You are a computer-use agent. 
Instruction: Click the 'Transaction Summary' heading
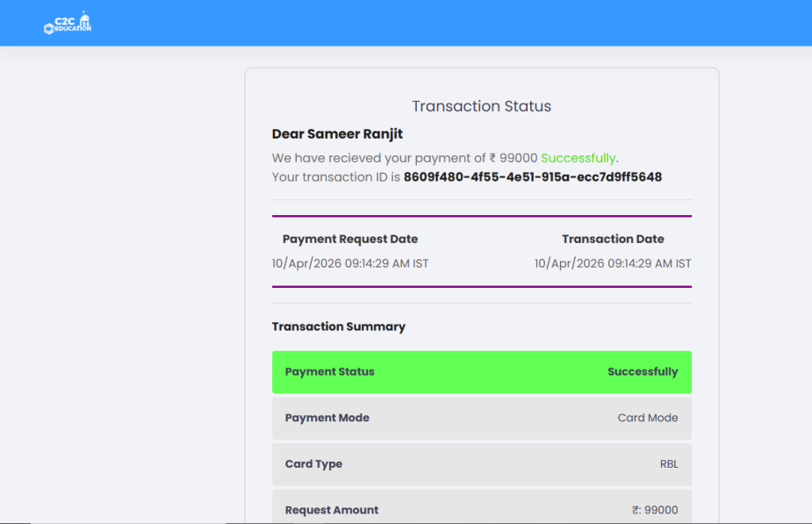coord(338,327)
